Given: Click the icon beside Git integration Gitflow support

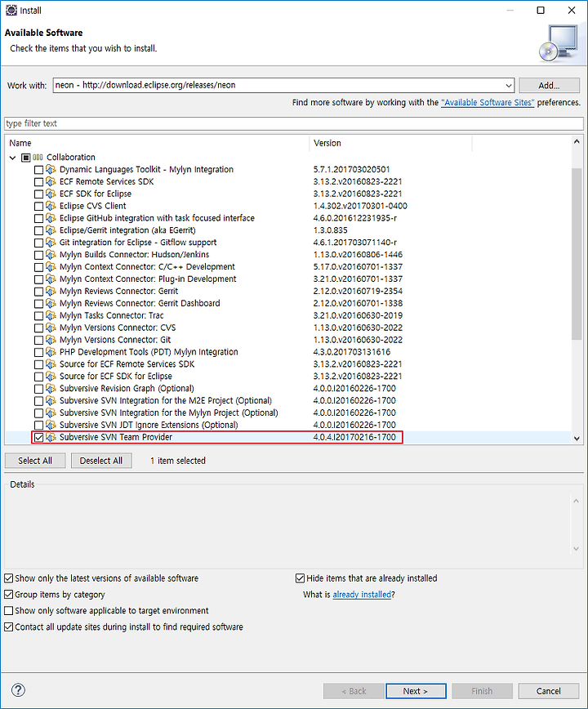Looking at the screenshot, I should [51, 243].
